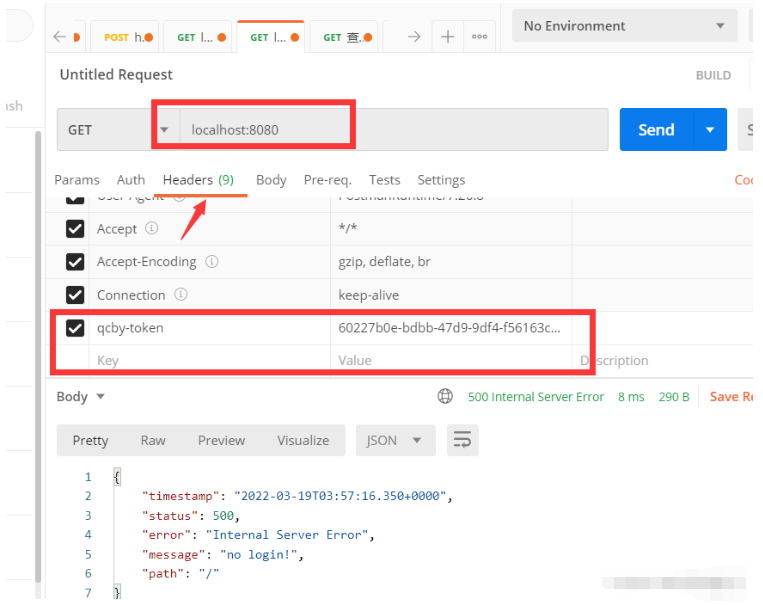Click the Description input field
The image size is (763, 606).
click(x=663, y=361)
